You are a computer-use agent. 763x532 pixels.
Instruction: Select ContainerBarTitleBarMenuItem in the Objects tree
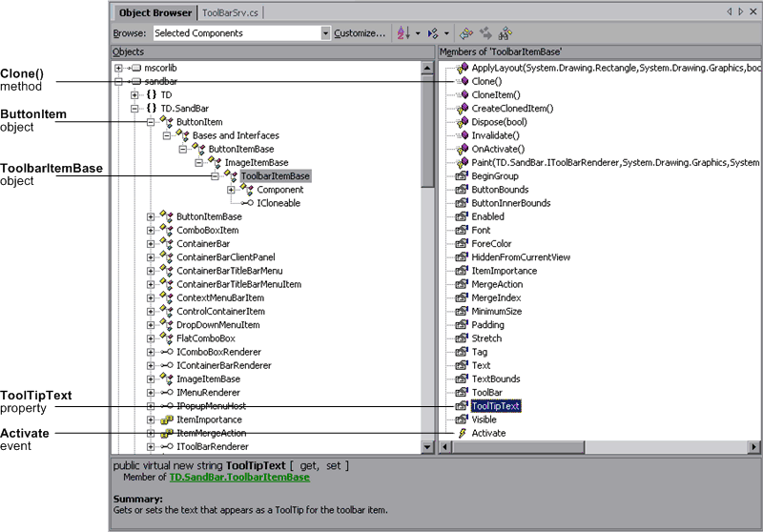tap(239, 284)
